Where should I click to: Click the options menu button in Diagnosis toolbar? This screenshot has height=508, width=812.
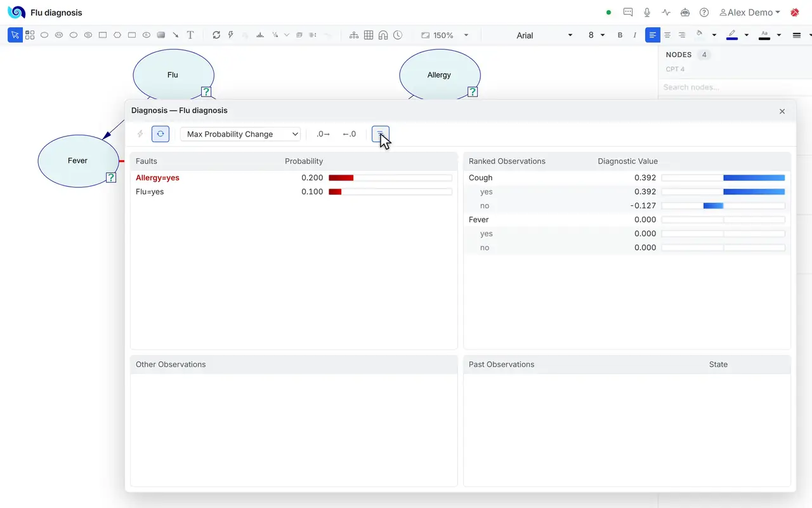tap(381, 134)
